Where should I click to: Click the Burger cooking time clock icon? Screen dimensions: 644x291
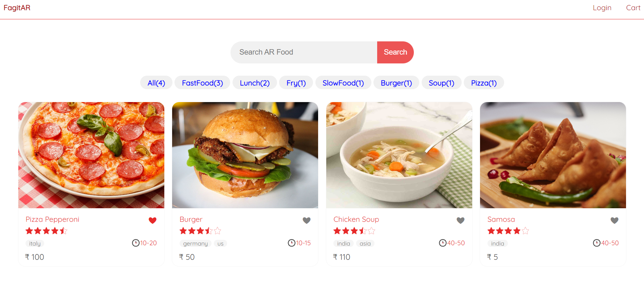[292, 243]
